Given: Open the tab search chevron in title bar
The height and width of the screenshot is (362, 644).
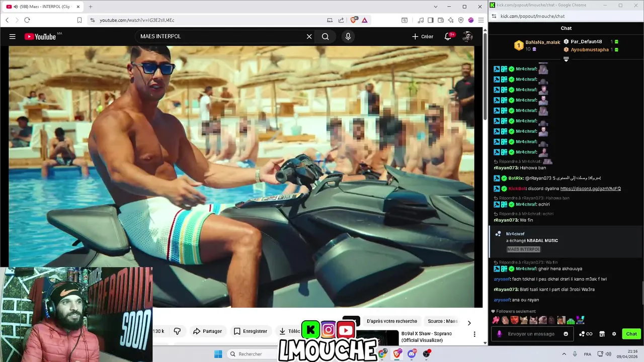Looking at the screenshot, I should 436,7.
